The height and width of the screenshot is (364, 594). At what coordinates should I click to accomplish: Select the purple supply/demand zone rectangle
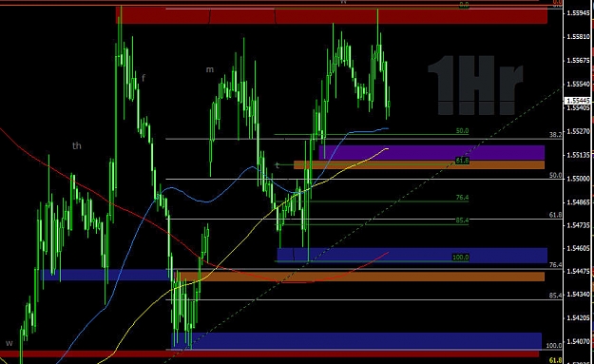431,153
